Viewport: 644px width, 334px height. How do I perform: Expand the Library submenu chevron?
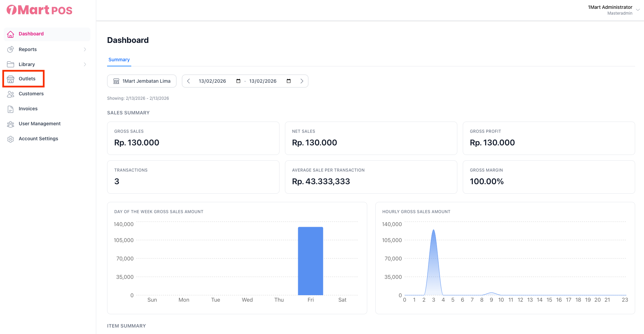click(85, 64)
